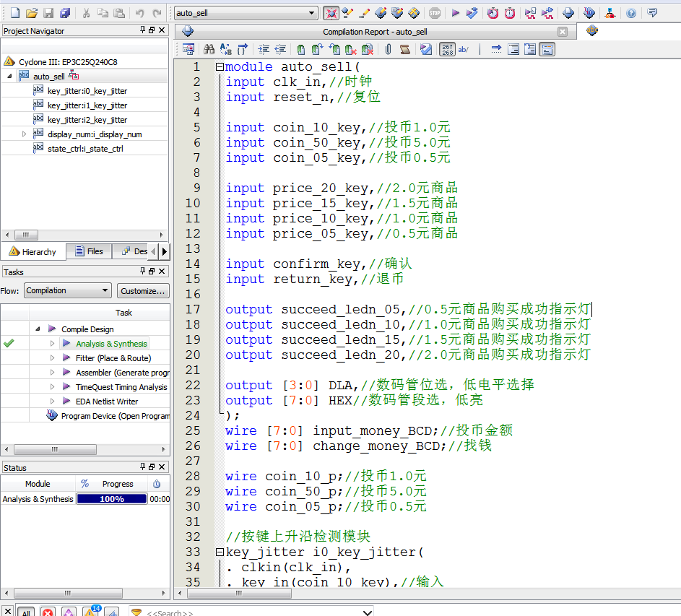Toggle the error messages filter
This screenshot has width=681, height=616.
pyautogui.click(x=48, y=611)
